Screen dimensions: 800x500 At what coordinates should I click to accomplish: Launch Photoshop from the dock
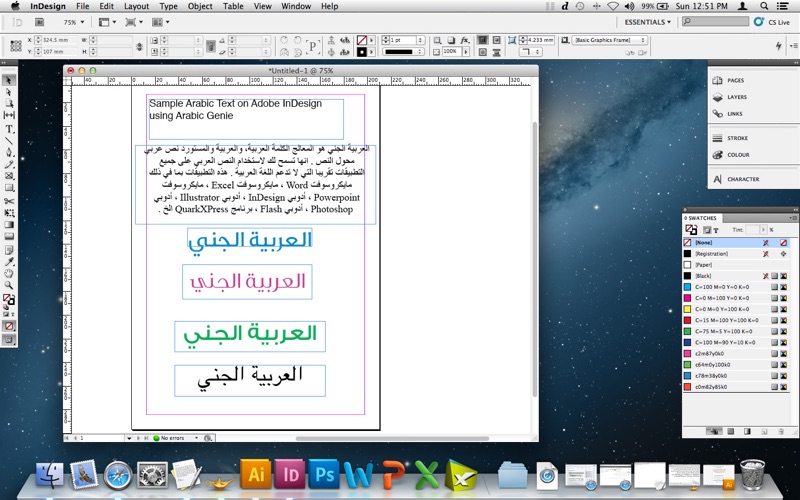coord(323,473)
